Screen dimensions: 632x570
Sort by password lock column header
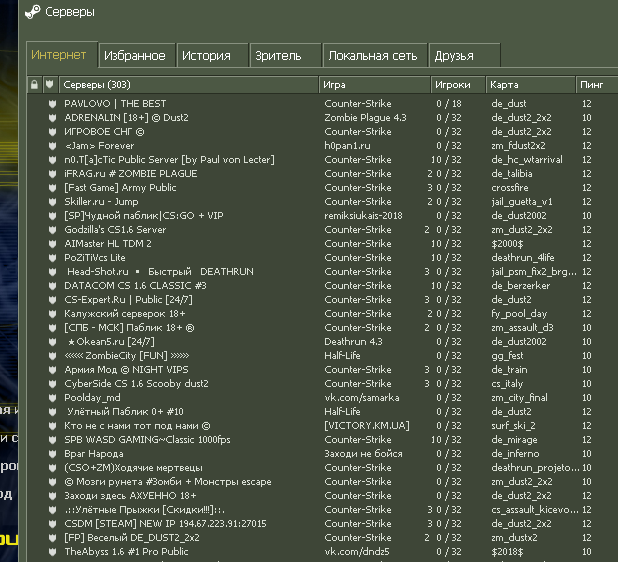click(x=34, y=85)
